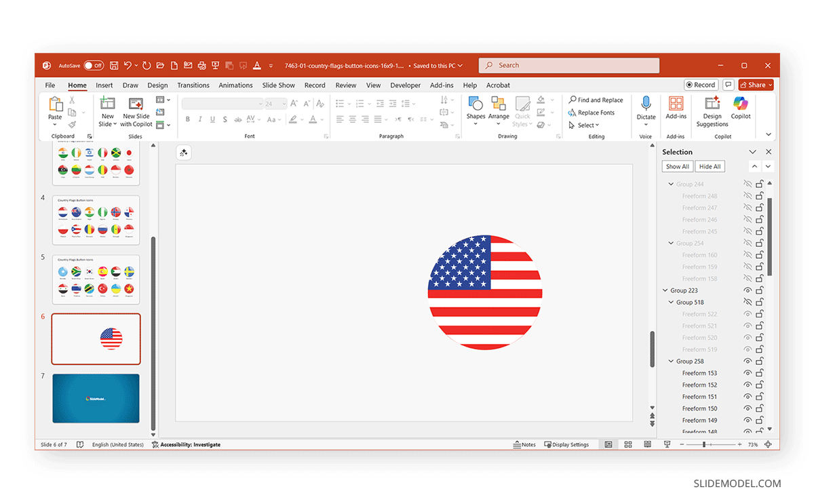Click the Arrange icon
This screenshot has height=504, width=814.
tap(499, 111)
